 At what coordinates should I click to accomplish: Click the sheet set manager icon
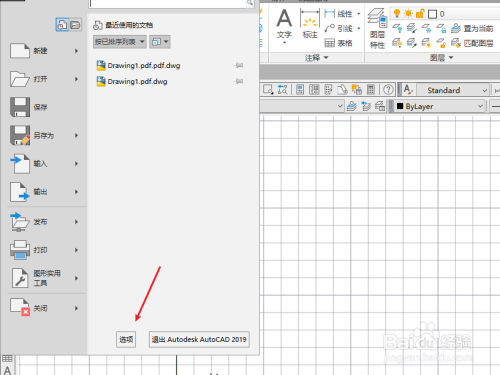point(342,90)
